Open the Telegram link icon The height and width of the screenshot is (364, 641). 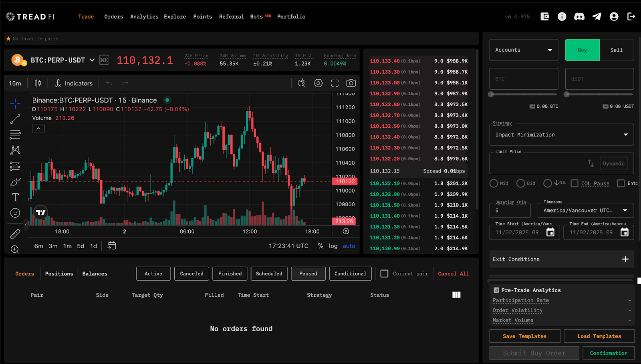tap(597, 16)
